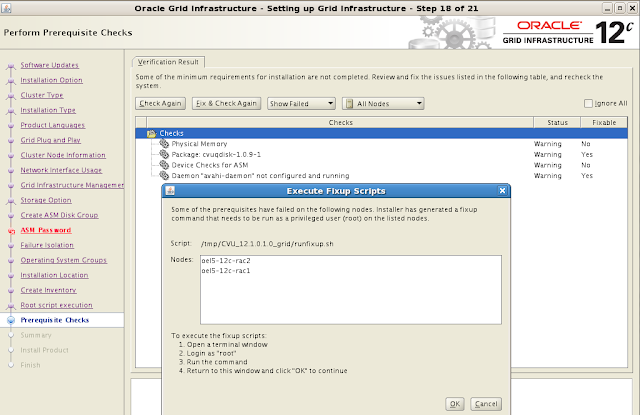Select the Physical Memory check row
640x415 pixels.
point(381,144)
